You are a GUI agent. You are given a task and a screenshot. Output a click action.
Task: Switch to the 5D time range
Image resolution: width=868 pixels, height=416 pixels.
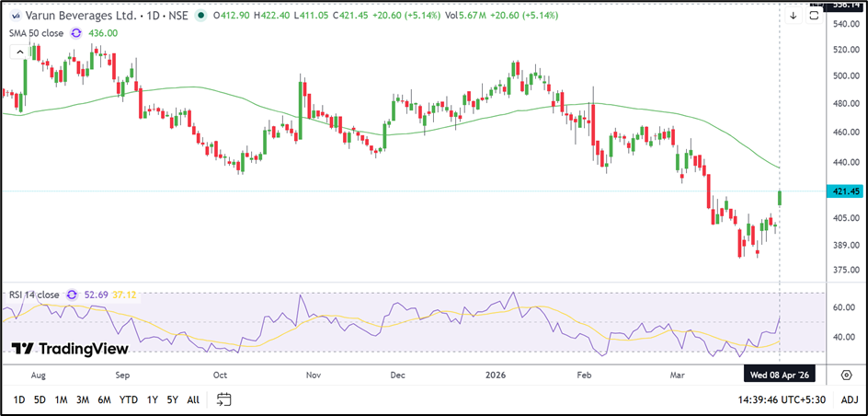point(40,399)
